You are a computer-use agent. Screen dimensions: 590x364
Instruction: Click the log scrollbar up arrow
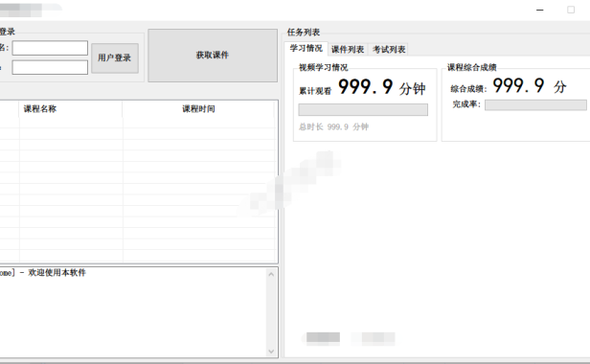(x=271, y=274)
